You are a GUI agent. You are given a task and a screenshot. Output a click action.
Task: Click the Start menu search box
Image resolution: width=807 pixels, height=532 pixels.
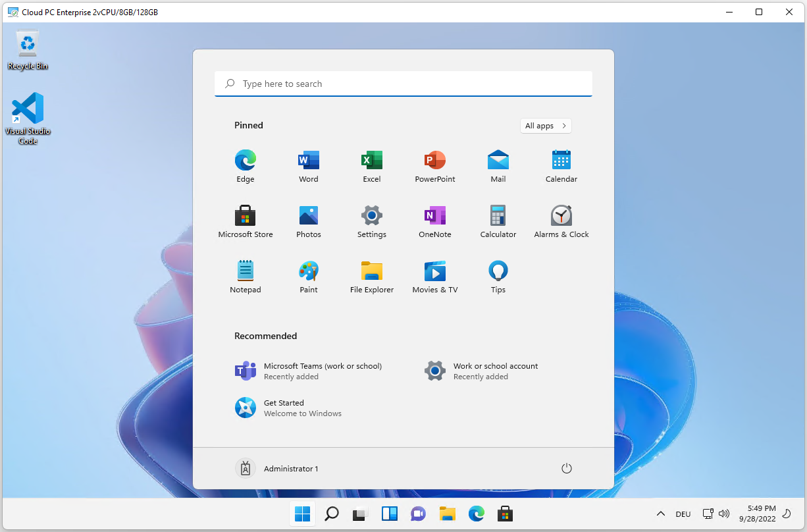(403, 84)
